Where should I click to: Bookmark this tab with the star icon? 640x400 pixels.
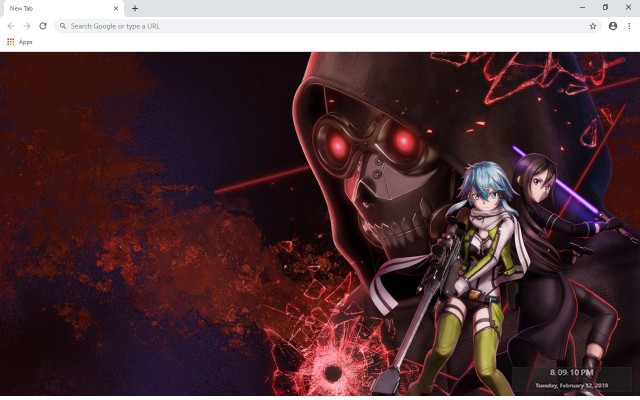[x=593, y=26]
